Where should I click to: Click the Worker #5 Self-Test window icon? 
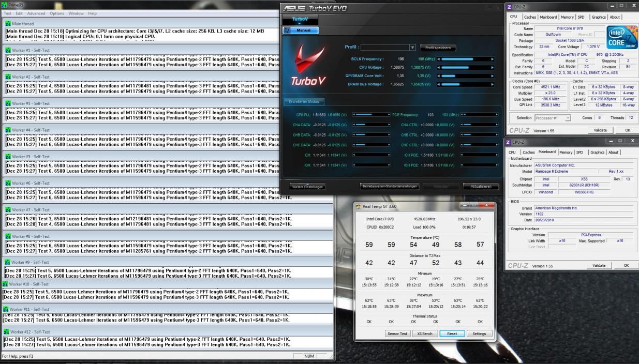click(x=8, y=157)
